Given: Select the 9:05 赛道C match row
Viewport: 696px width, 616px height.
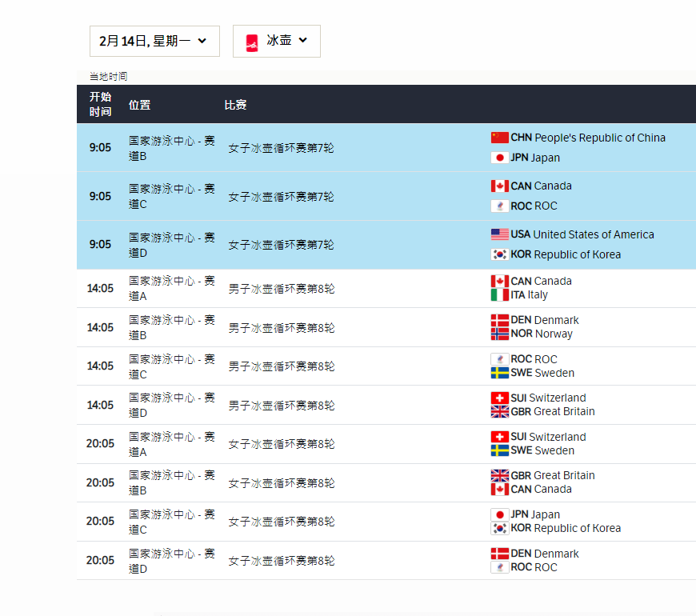Looking at the screenshot, I should 281,196.
